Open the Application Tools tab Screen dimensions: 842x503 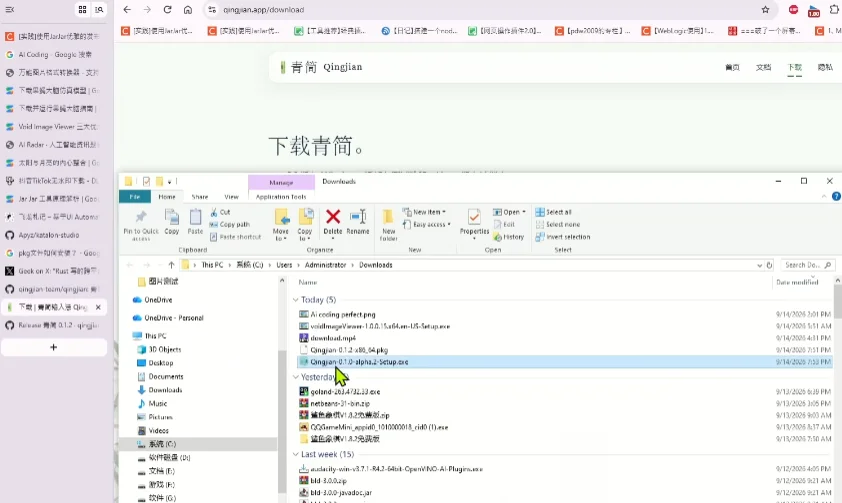[281, 196]
